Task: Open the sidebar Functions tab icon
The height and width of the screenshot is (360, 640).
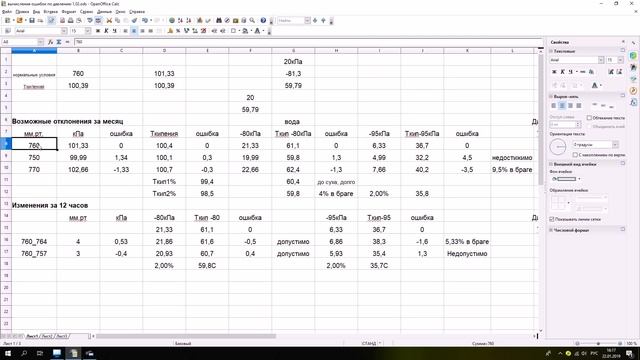Action: (633, 102)
